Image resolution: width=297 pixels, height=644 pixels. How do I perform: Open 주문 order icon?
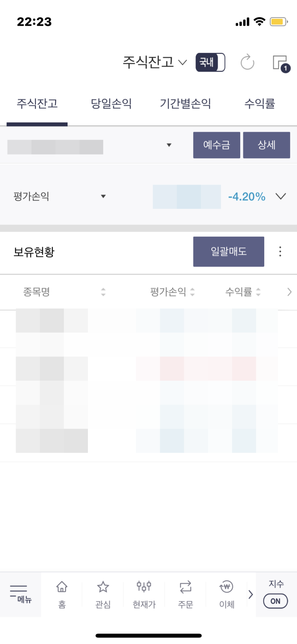point(185,594)
